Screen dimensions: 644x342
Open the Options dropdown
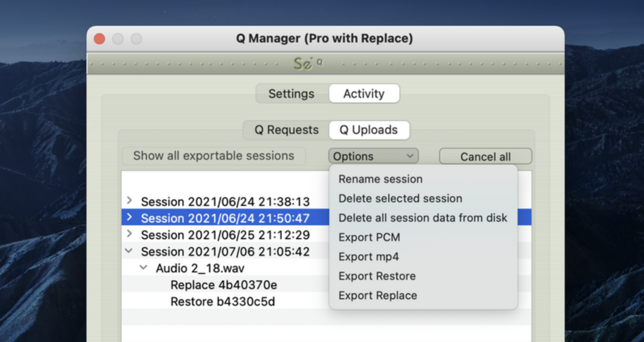coord(373,156)
